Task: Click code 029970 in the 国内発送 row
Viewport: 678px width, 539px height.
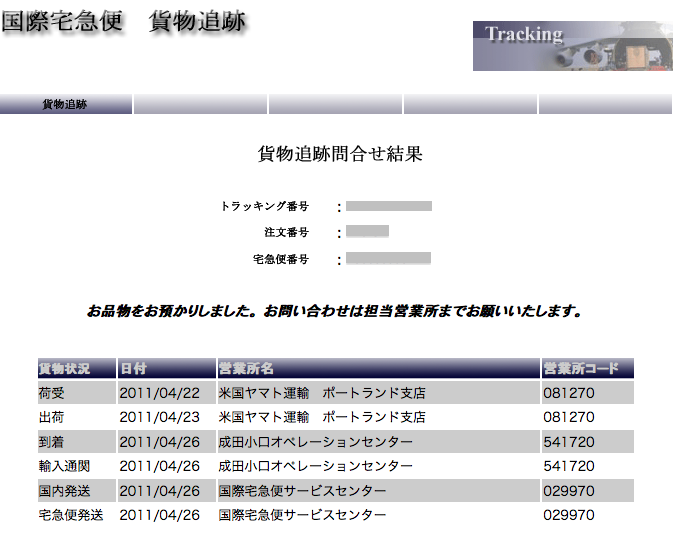Action: tap(569, 491)
